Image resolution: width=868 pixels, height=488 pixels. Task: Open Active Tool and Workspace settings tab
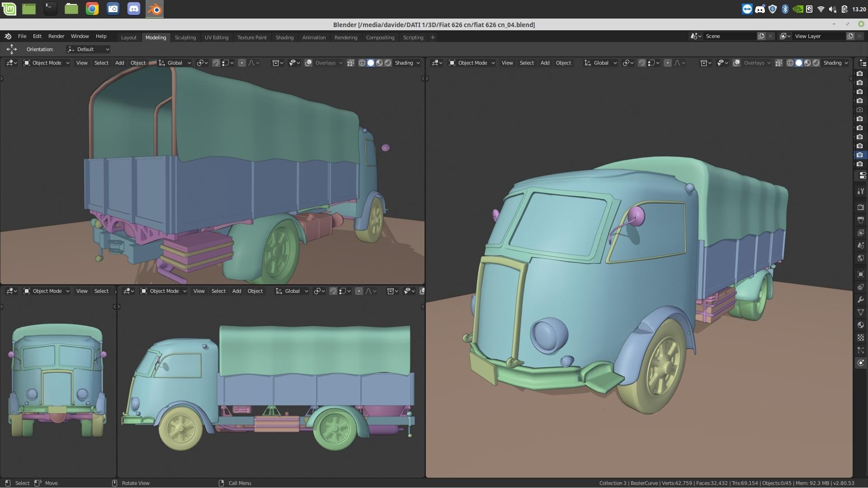(860, 192)
